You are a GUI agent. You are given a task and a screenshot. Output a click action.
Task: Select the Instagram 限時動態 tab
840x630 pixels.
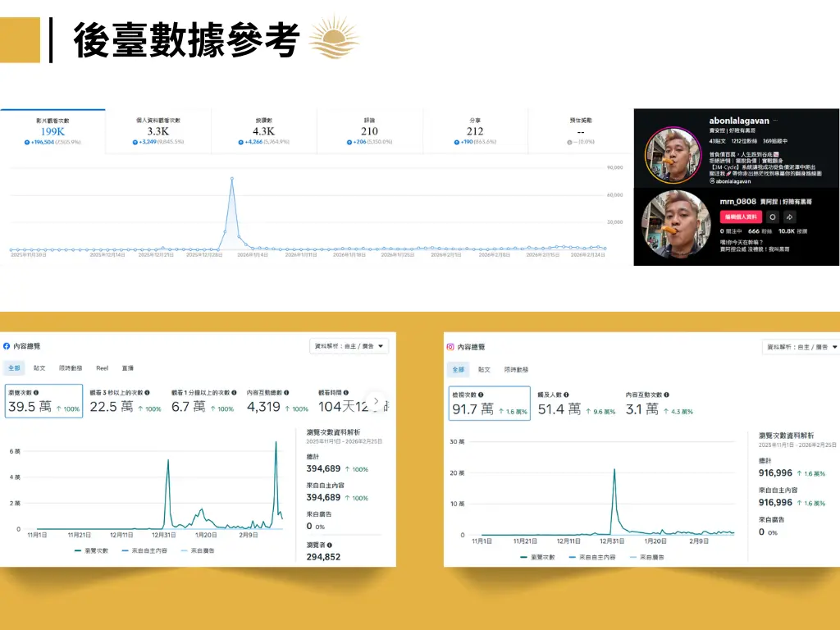coord(516,370)
